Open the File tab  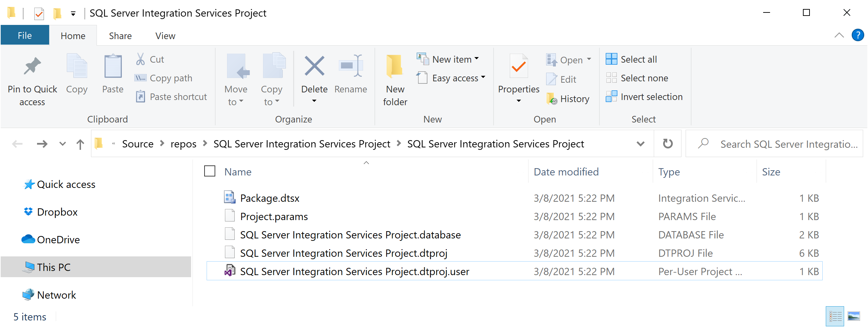point(25,35)
